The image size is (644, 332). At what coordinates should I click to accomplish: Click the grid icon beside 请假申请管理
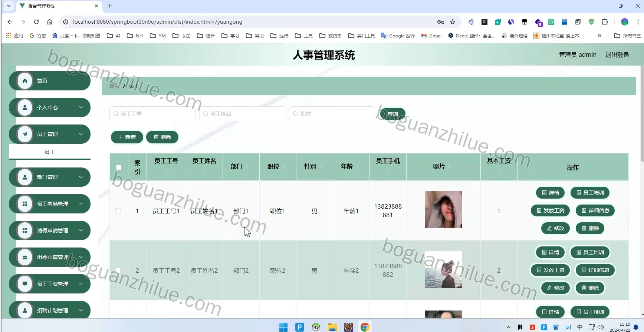click(25, 230)
